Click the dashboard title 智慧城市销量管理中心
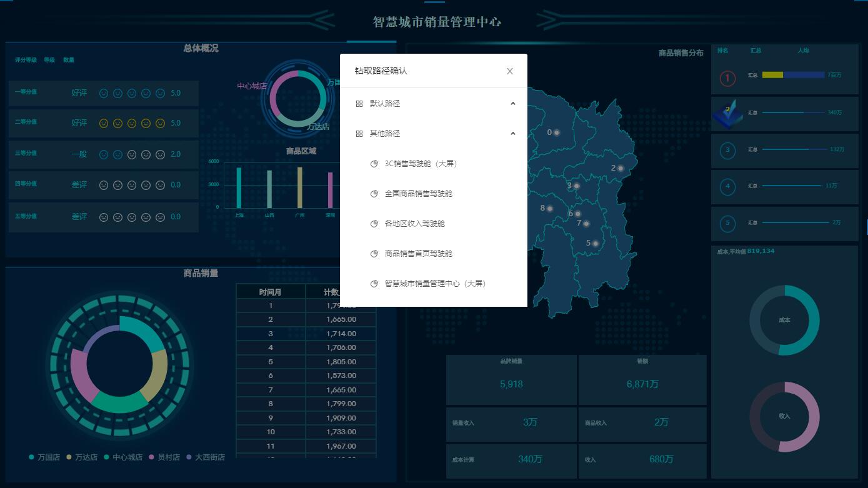The height and width of the screenshot is (488, 868). pos(437,22)
